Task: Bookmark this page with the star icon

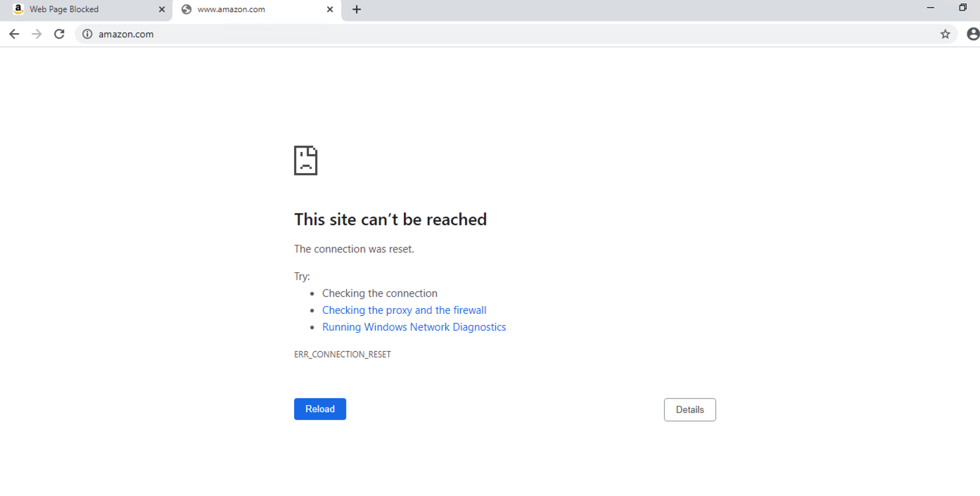Action: [945, 34]
